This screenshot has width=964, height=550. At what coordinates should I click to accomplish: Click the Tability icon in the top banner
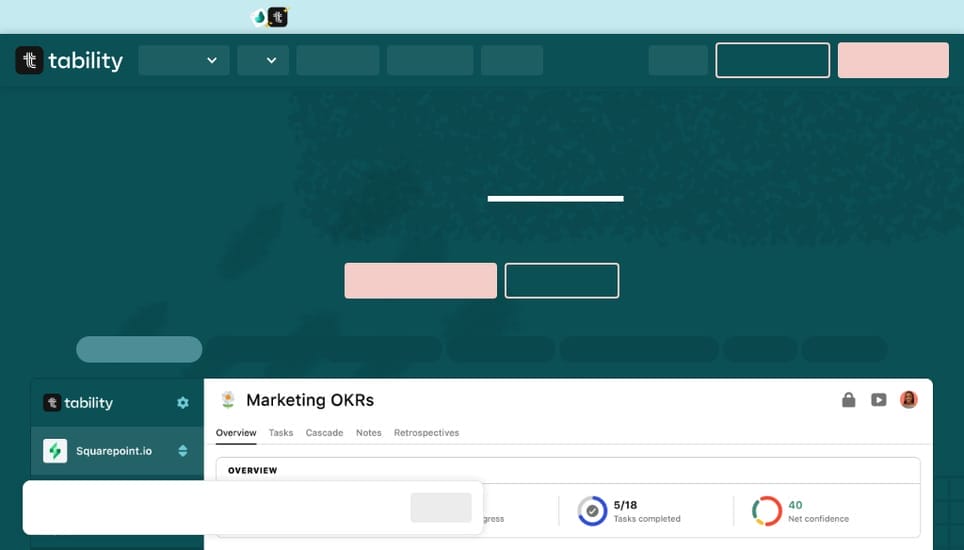pos(277,17)
